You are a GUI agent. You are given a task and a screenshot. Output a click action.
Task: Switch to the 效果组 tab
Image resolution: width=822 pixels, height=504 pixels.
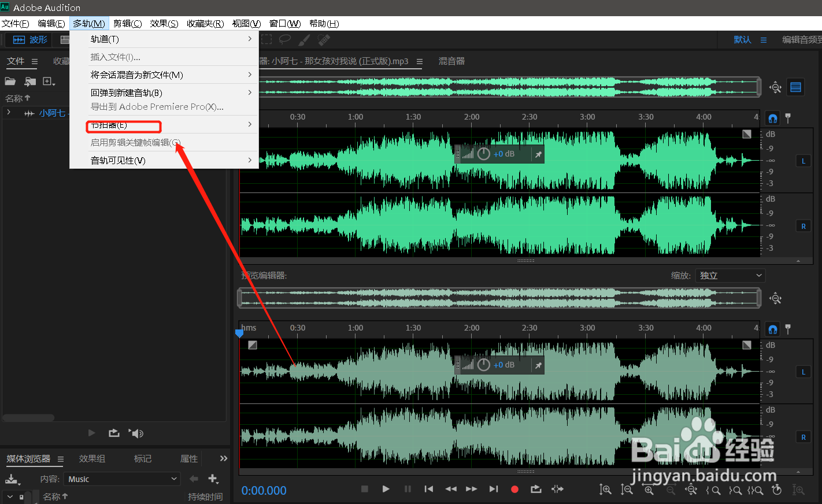[92, 458]
